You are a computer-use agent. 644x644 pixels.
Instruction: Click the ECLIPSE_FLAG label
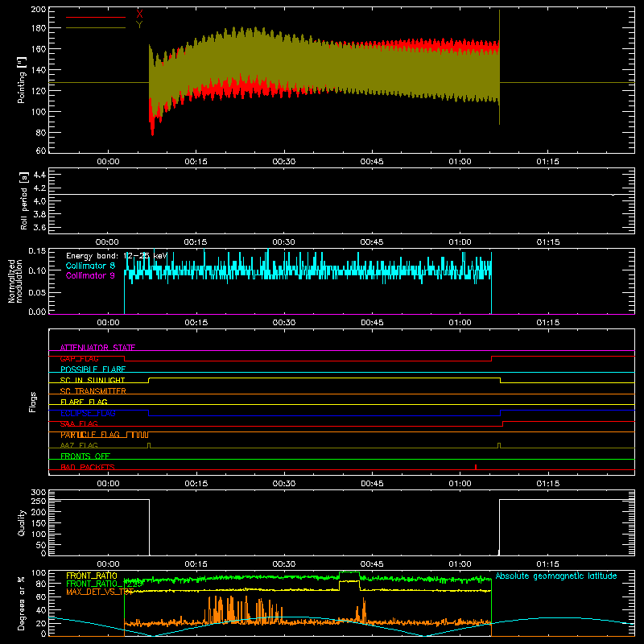88,413
